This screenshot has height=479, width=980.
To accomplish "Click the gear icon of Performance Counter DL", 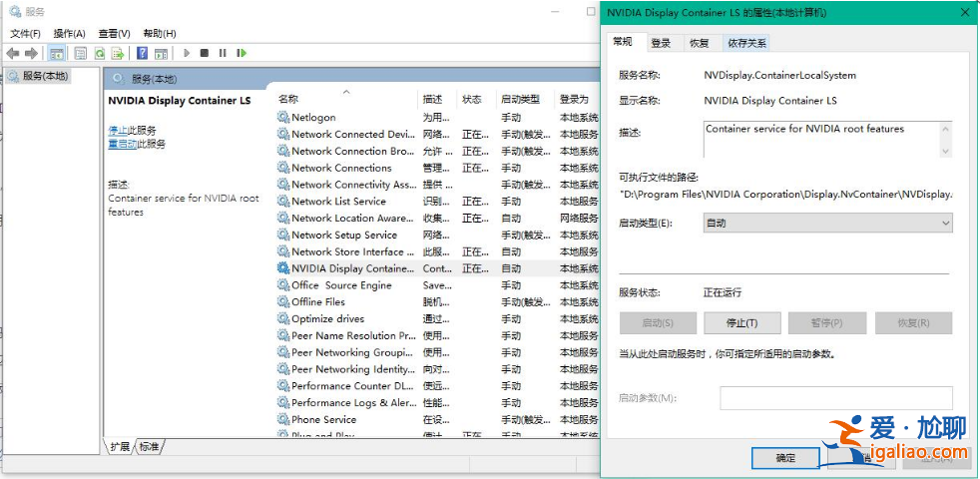I will [283, 386].
